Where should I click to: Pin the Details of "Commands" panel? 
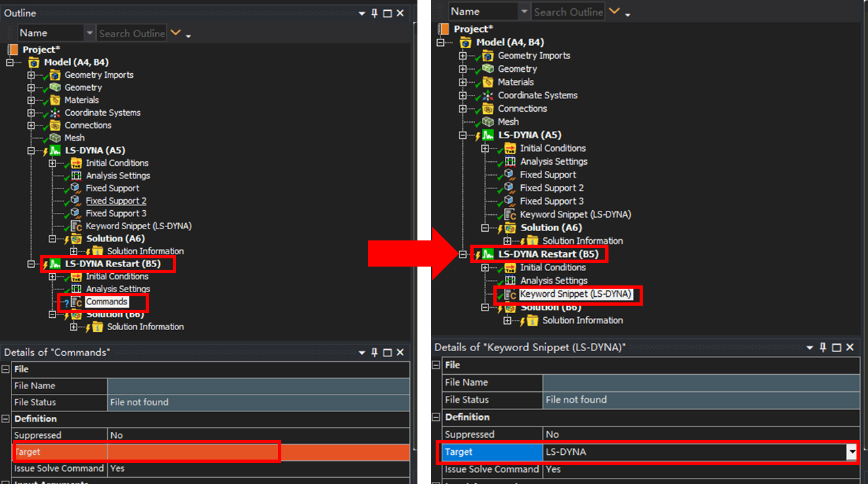click(x=375, y=352)
